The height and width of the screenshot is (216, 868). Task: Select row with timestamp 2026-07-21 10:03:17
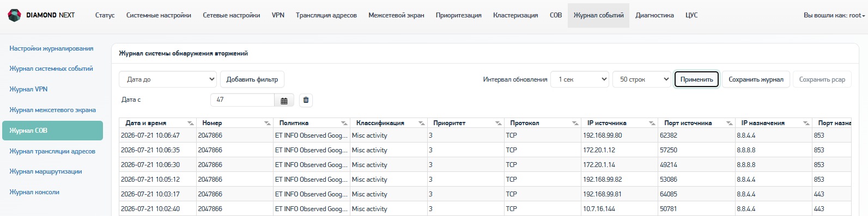(485, 194)
